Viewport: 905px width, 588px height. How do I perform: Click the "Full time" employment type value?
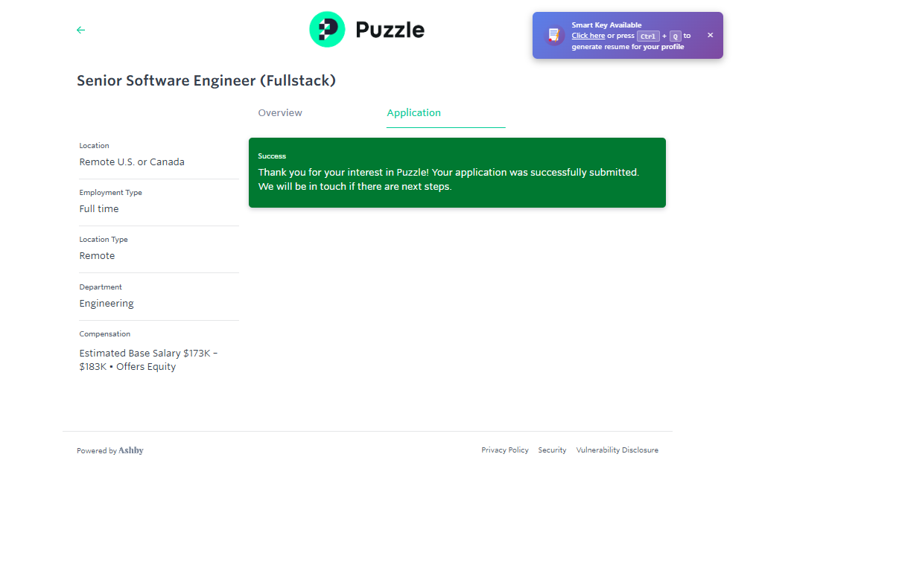point(99,209)
